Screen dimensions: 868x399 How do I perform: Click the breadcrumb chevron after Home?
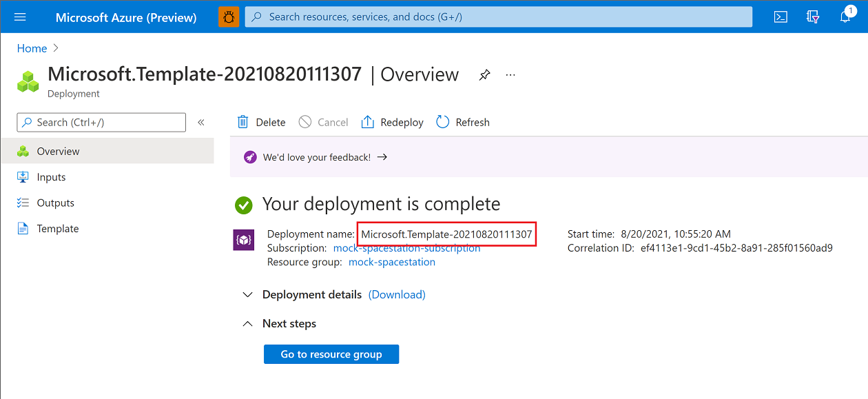(x=56, y=48)
